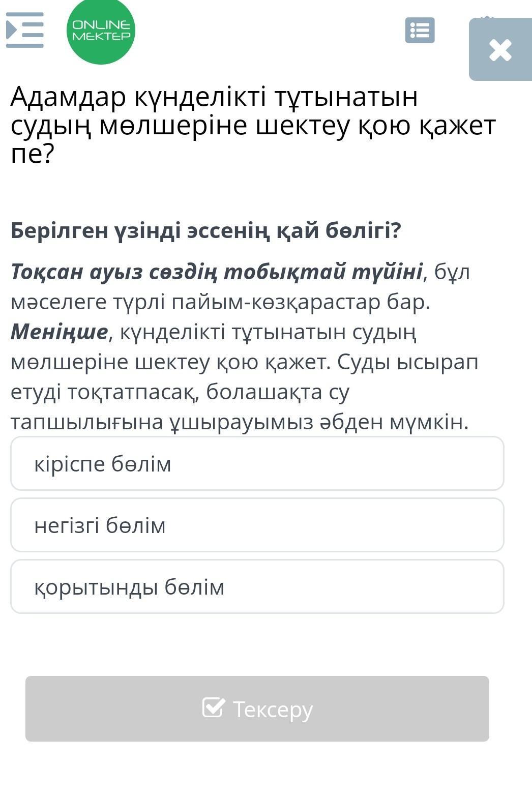Click the text мәселеге түрлі пайым-көзқарастар бар
Image resolution: width=532 pixels, height=796 pixels.
pos(221,302)
